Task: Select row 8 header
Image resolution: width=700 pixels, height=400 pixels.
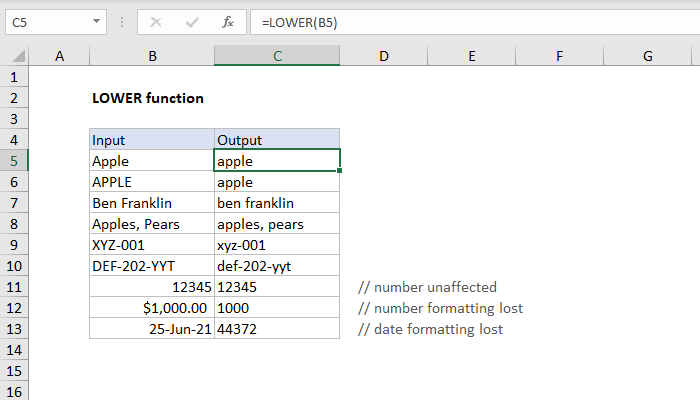Action: tap(14, 224)
